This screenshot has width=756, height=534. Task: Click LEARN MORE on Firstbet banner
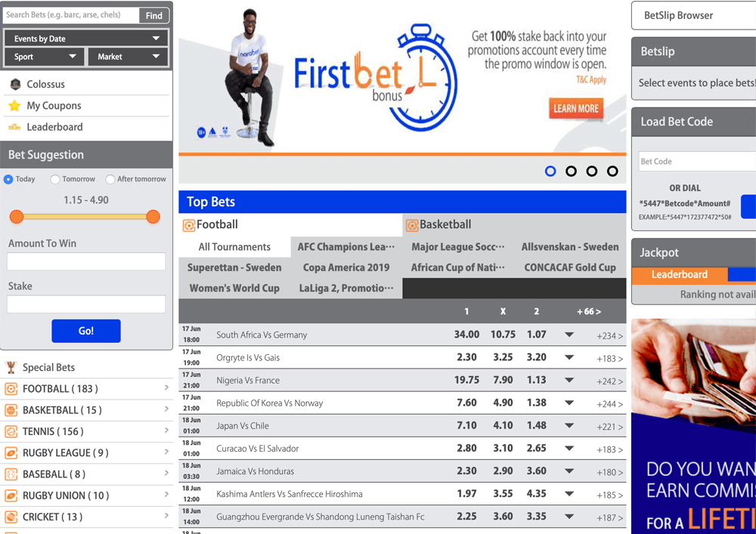pyautogui.click(x=575, y=108)
